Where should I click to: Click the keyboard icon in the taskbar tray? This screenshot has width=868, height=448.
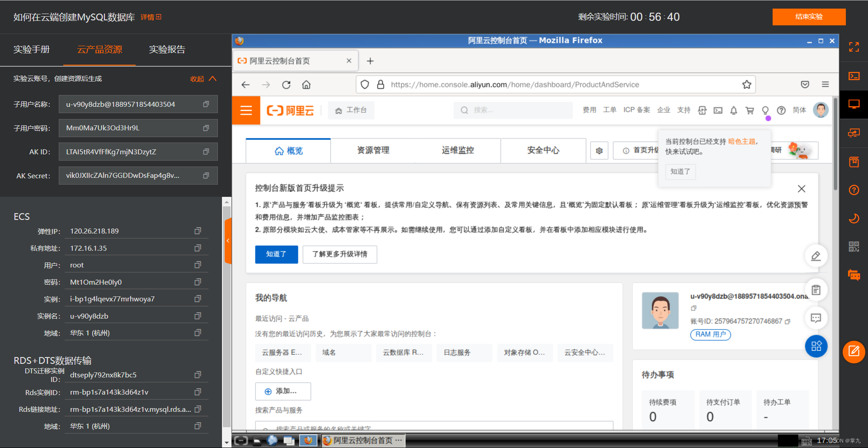click(807, 441)
